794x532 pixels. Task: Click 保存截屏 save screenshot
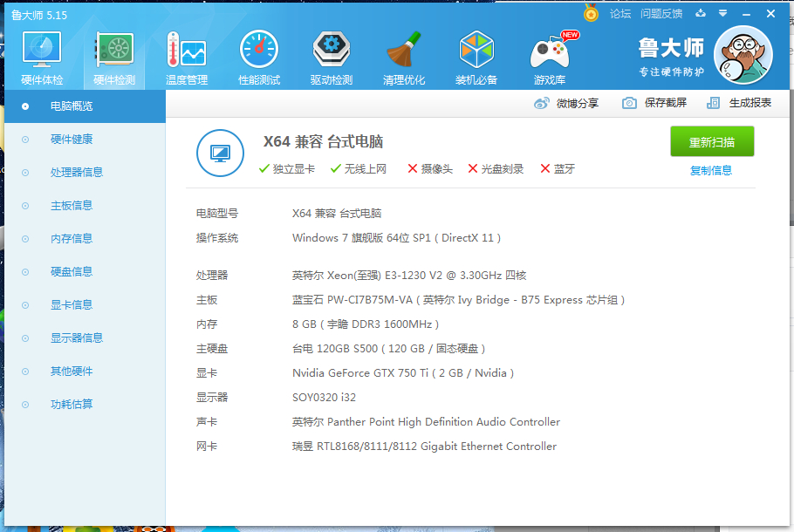tap(654, 103)
